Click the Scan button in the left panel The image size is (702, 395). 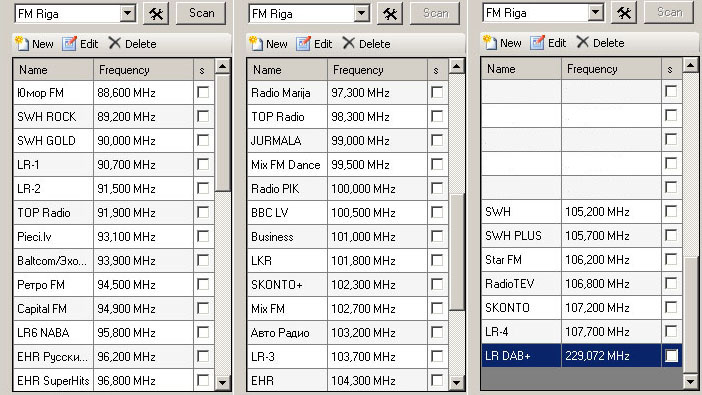(201, 13)
